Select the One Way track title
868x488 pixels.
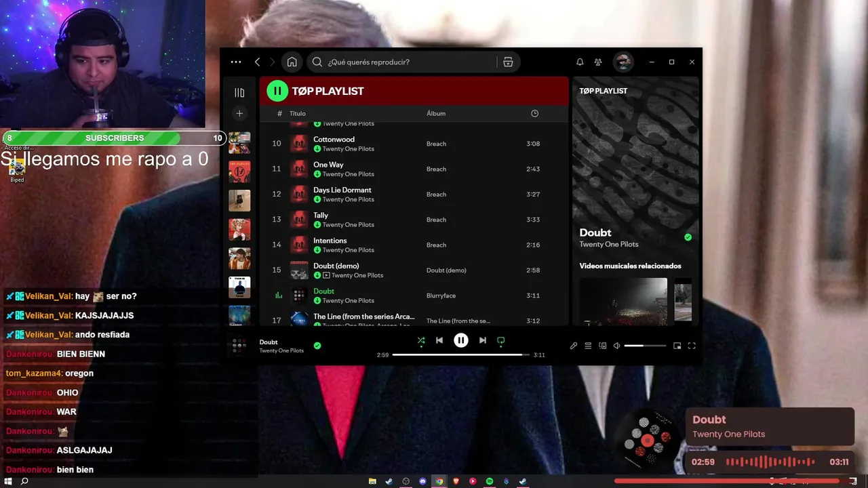coord(328,165)
